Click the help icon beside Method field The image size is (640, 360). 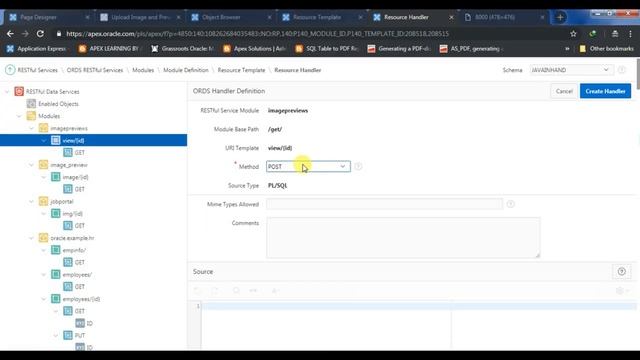(x=358, y=167)
